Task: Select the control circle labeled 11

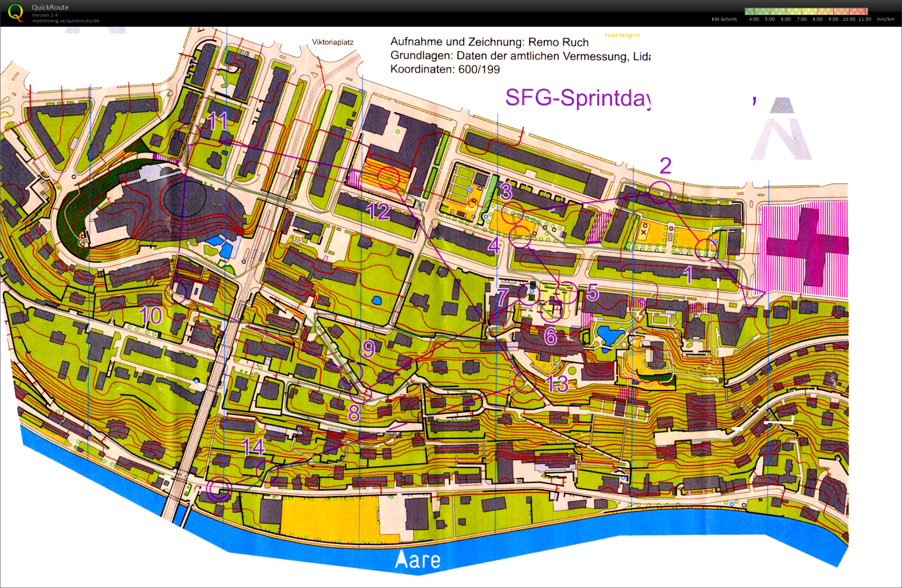Action: 189,134
